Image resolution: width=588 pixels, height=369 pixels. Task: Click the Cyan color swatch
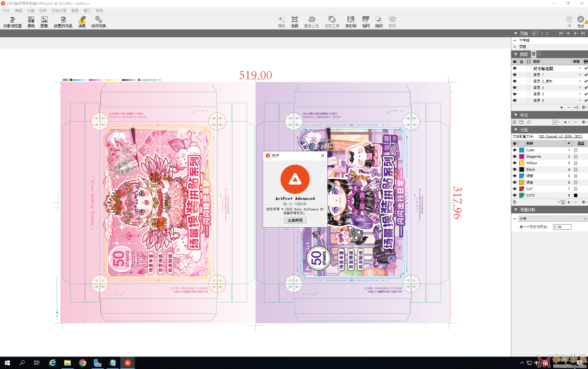pyautogui.click(x=522, y=150)
